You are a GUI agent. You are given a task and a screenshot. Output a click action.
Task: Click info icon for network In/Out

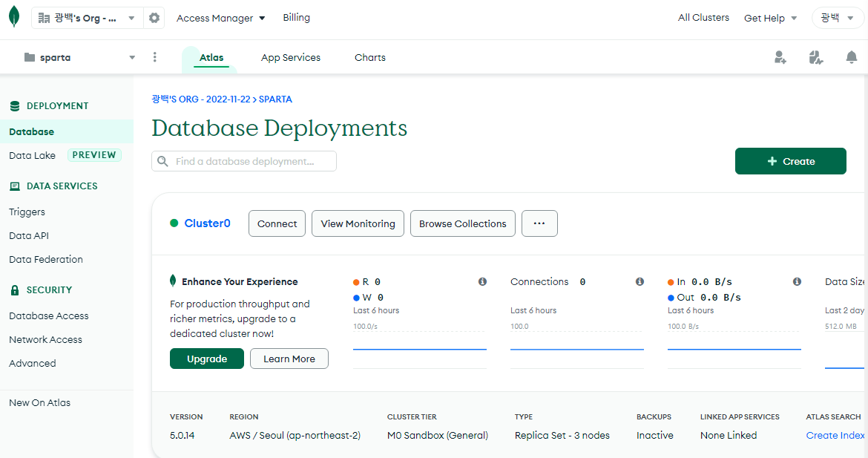point(797,282)
